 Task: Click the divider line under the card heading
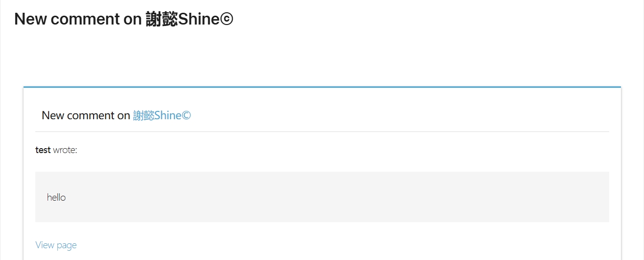(322, 132)
